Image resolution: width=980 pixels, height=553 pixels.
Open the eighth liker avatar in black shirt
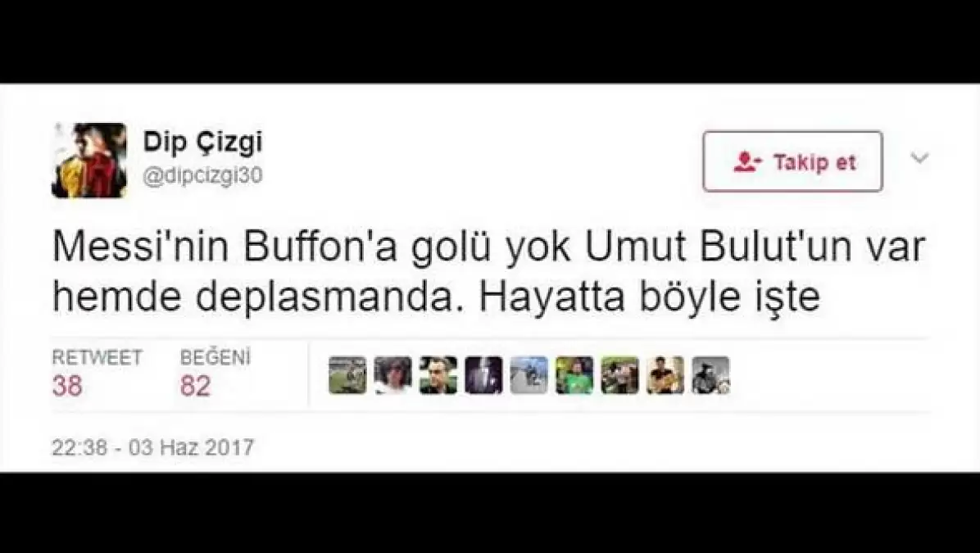[665, 375]
